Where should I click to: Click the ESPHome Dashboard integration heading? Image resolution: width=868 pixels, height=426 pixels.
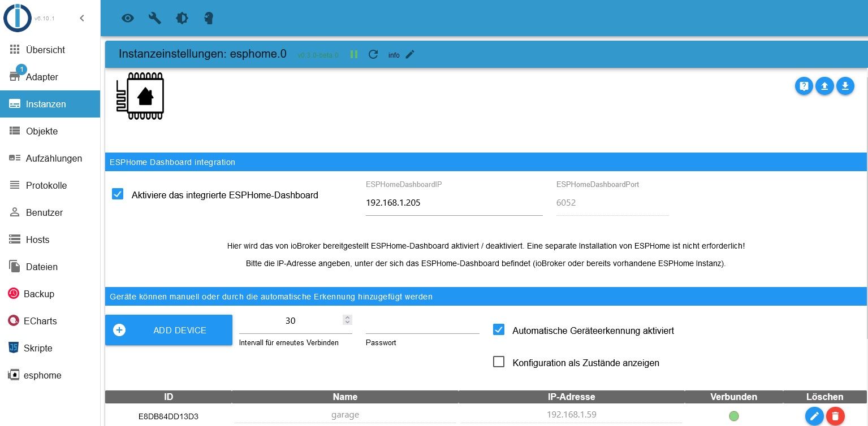point(172,162)
